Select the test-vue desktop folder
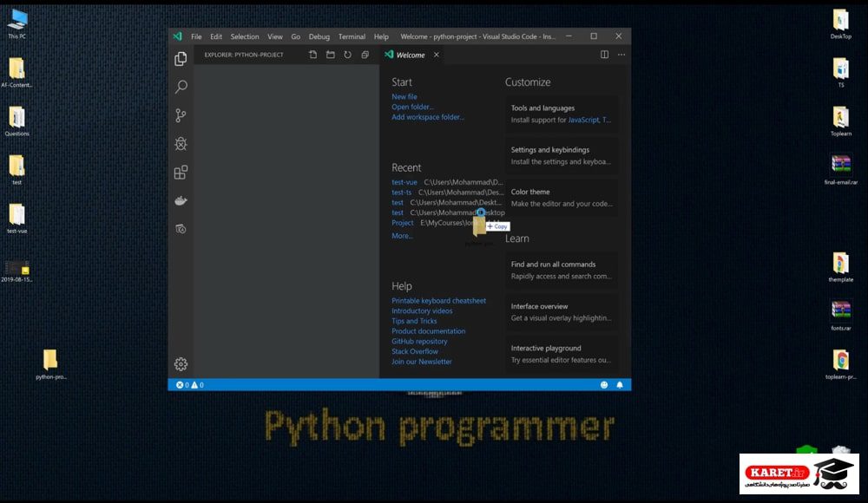This screenshot has height=503, width=868. click(16, 219)
